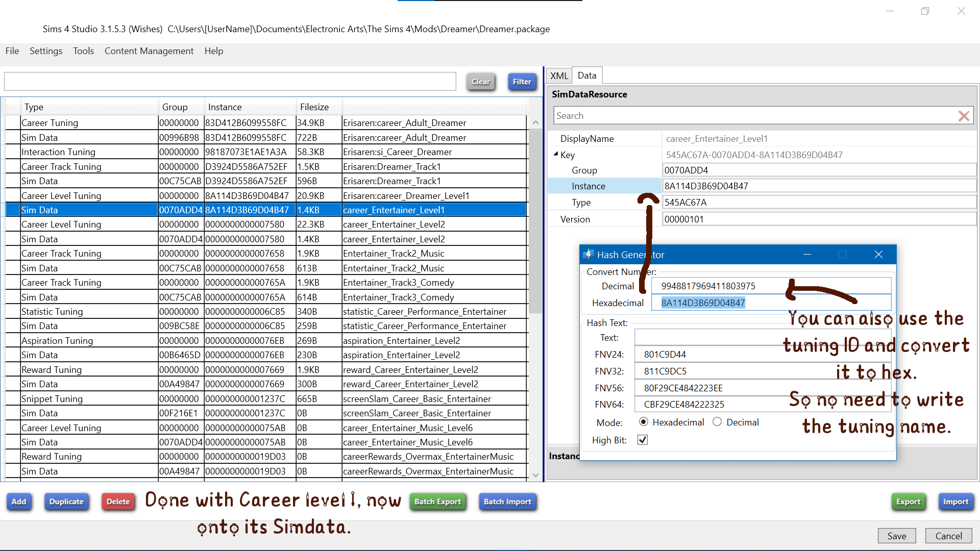
Task: Maximize the Hash Generator window
Action: (842, 254)
